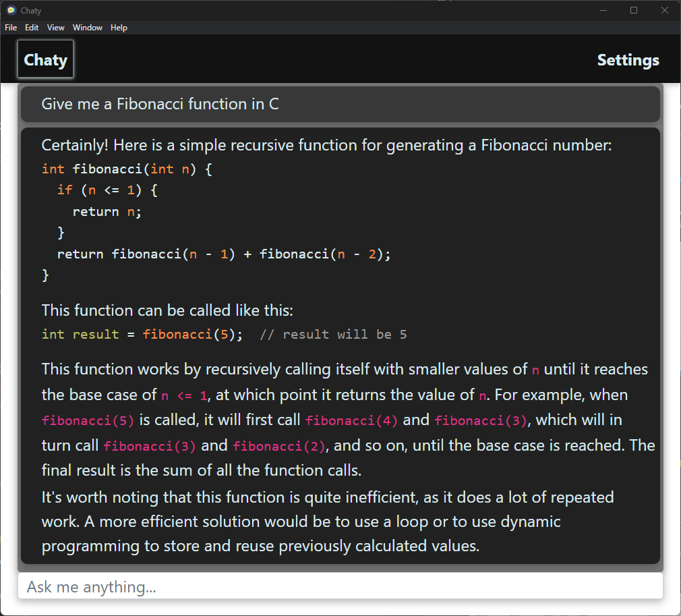Click the intro line "Certainly! Here is a simple recursive function"
This screenshot has width=681, height=616.
click(x=326, y=145)
